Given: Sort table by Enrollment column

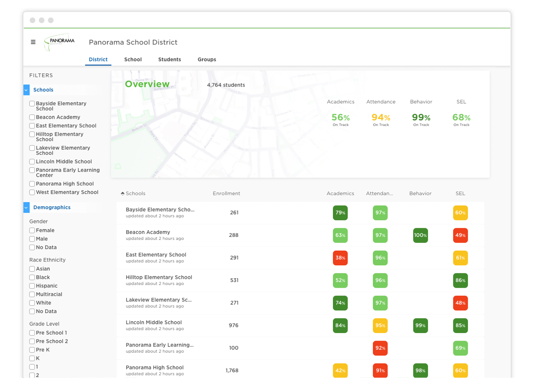Looking at the screenshot, I should point(226,194).
